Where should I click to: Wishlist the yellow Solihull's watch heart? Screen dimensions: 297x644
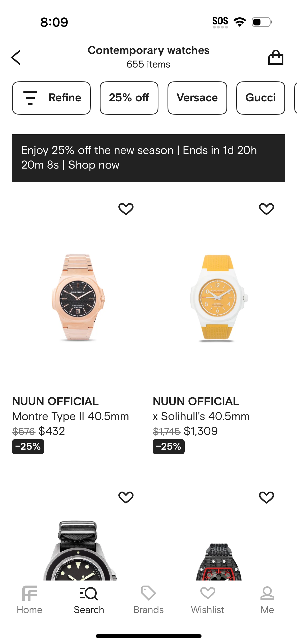pos(266,209)
